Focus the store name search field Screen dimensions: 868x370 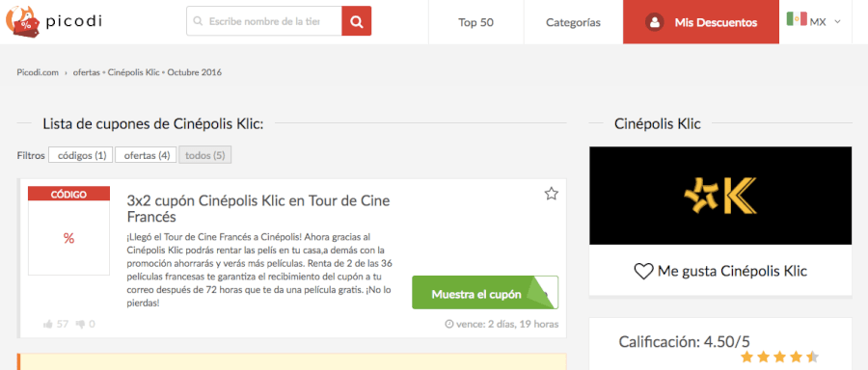(264, 21)
